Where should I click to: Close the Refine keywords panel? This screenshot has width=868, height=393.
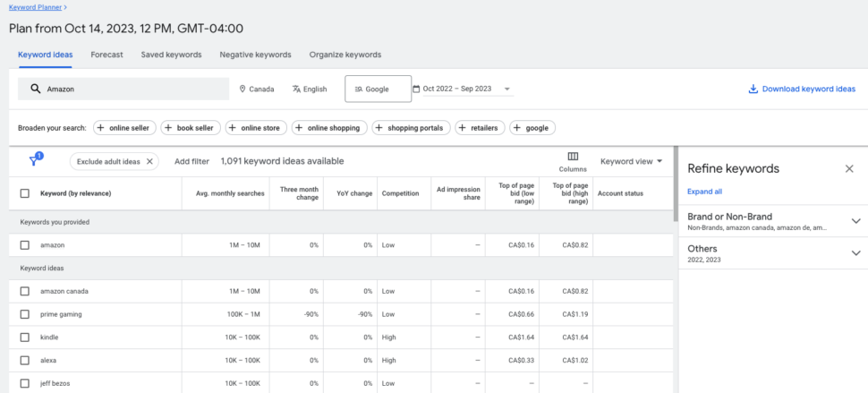click(x=849, y=168)
